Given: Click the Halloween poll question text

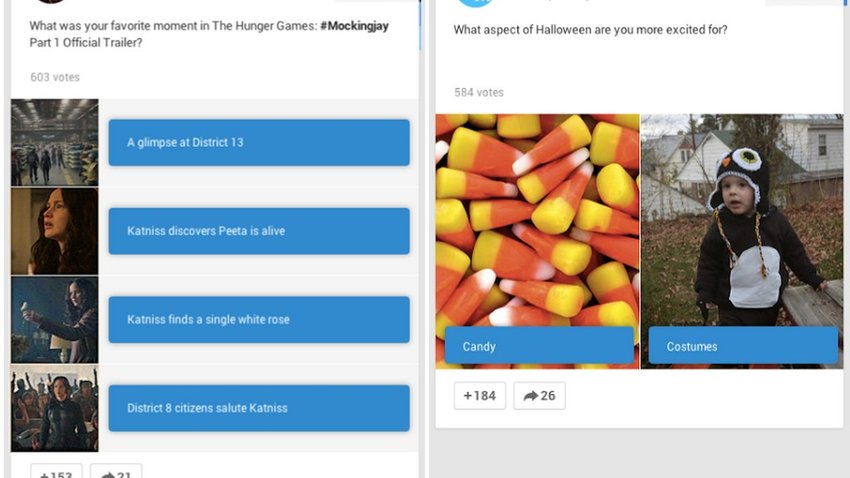Looking at the screenshot, I should tap(590, 29).
